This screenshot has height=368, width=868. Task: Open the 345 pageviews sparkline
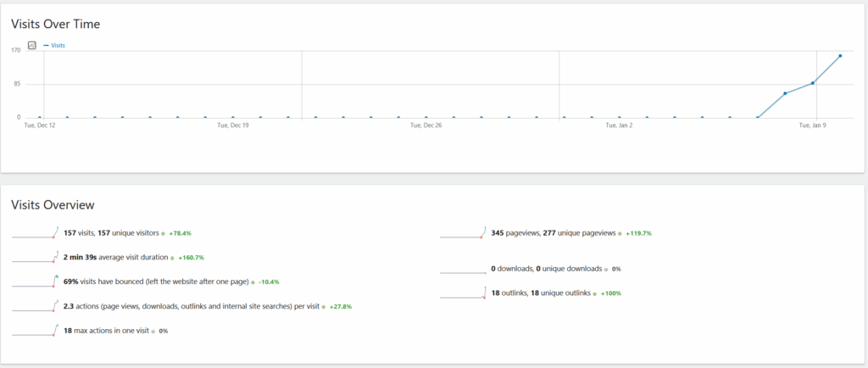463,232
